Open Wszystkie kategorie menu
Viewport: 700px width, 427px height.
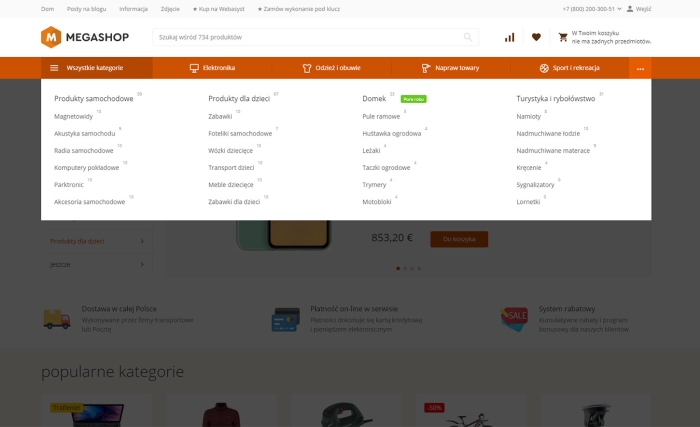coord(96,68)
